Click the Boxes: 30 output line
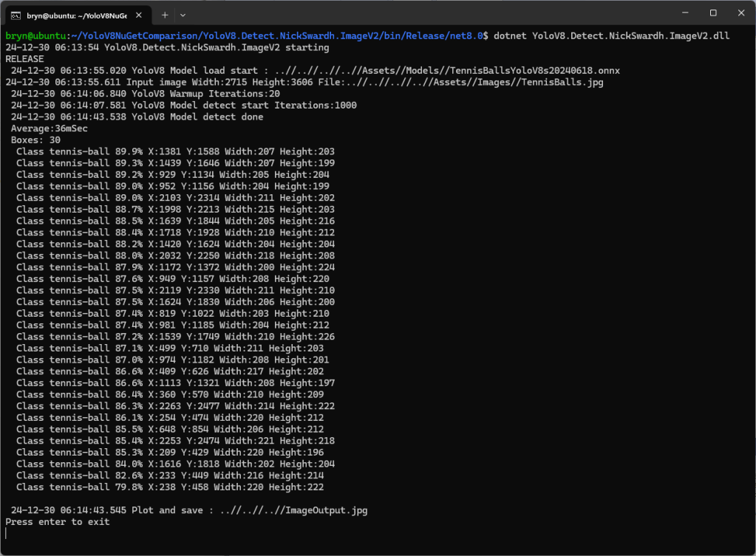The height and width of the screenshot is (556, 756). click(x=35, y=140)
